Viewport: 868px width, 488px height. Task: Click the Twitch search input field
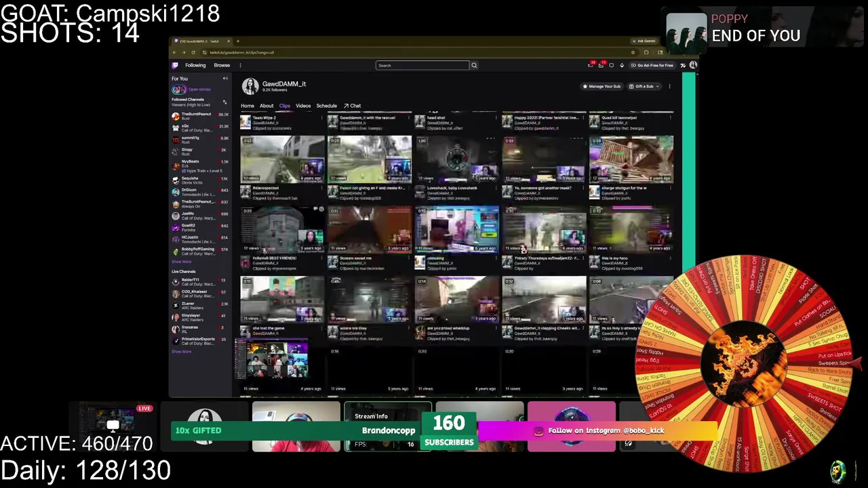[x=422, y=66]
